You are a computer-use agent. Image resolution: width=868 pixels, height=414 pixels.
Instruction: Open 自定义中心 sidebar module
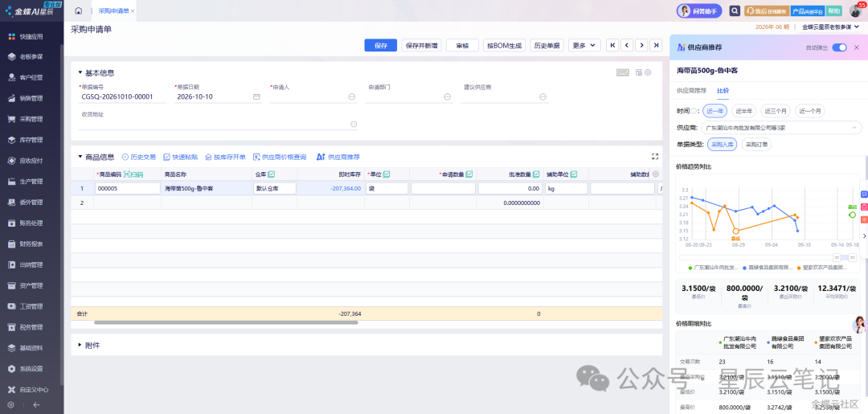32,390
